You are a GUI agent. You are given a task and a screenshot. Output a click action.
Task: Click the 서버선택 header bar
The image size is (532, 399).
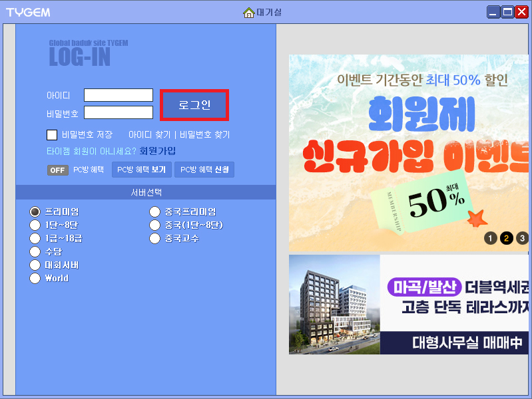(x=146, y=192)
